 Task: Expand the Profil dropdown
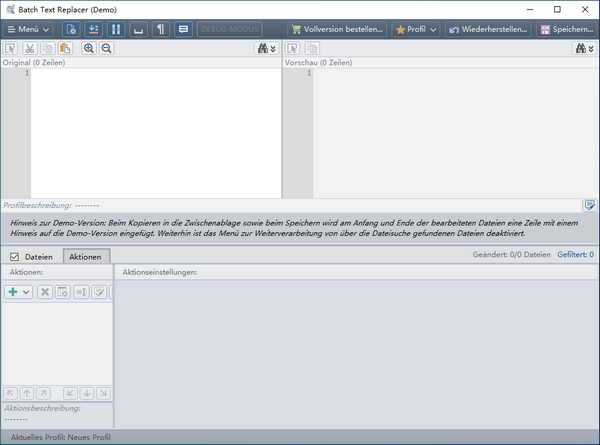tap(416, 30)
